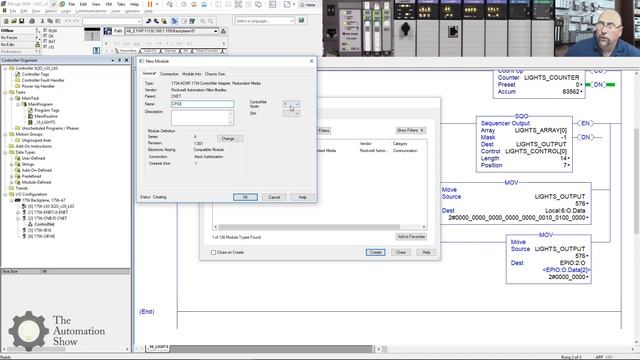Click the I/O status indicator box
Viewport: 640px width, 360px height.
coord(45,47)
